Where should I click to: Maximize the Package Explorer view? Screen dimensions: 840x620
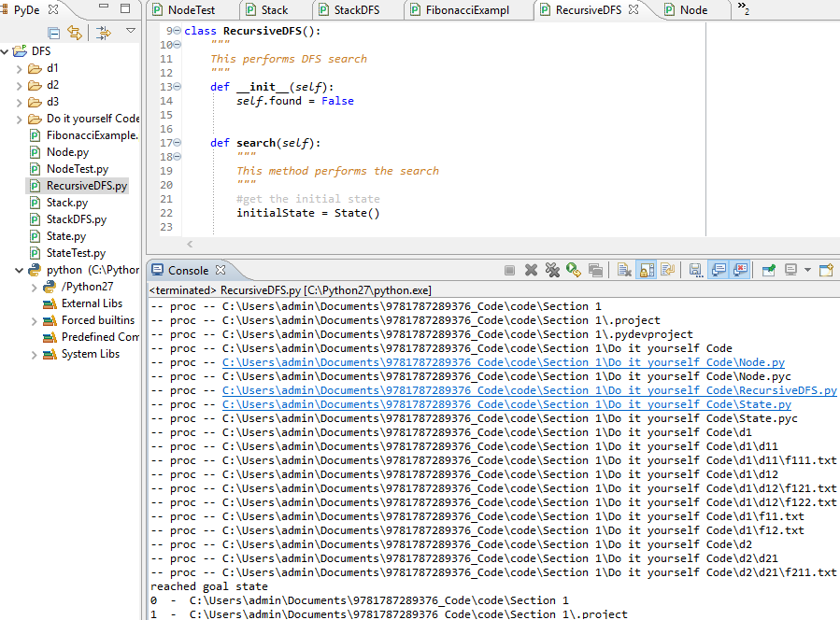coord(125,8)
